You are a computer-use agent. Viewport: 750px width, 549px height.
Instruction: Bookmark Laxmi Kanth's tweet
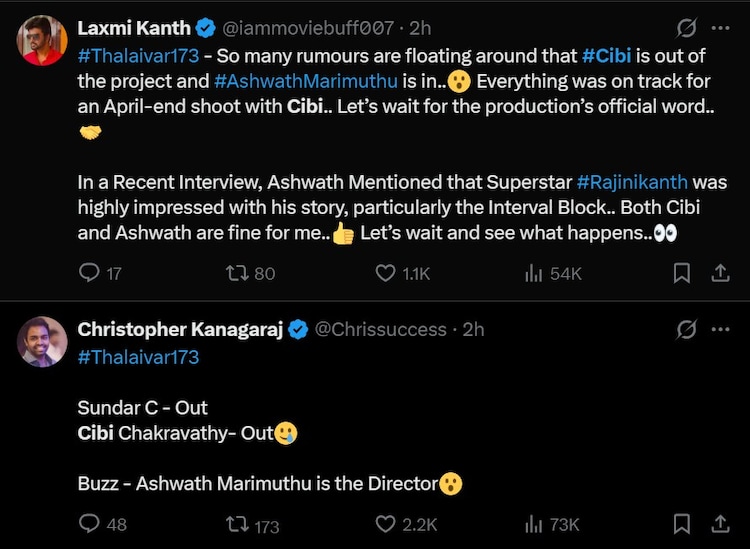point(682,273)
